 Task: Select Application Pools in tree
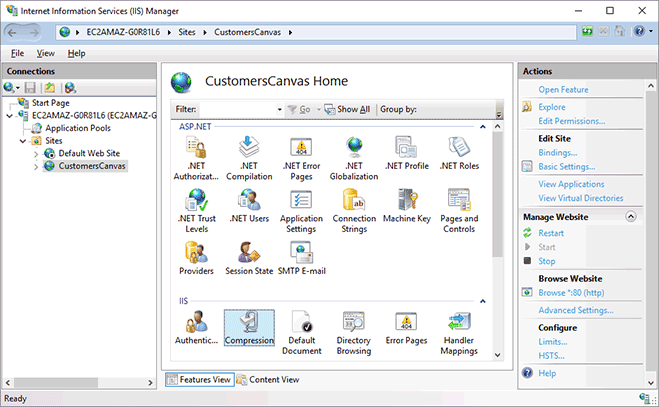coord(78,128)
